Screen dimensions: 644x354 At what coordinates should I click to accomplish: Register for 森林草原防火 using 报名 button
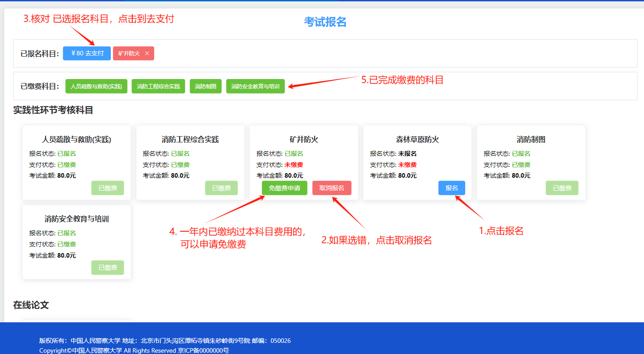[451, 188]
